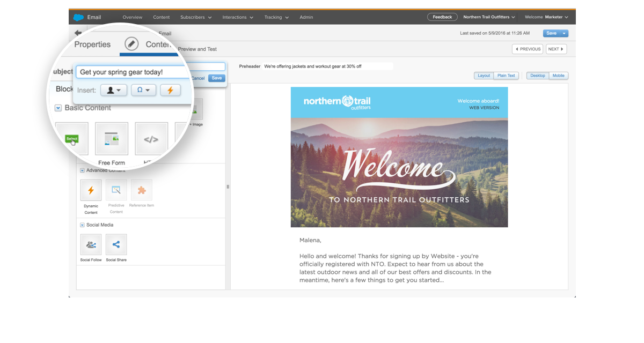Click the Feedback button

click(442, 17)
